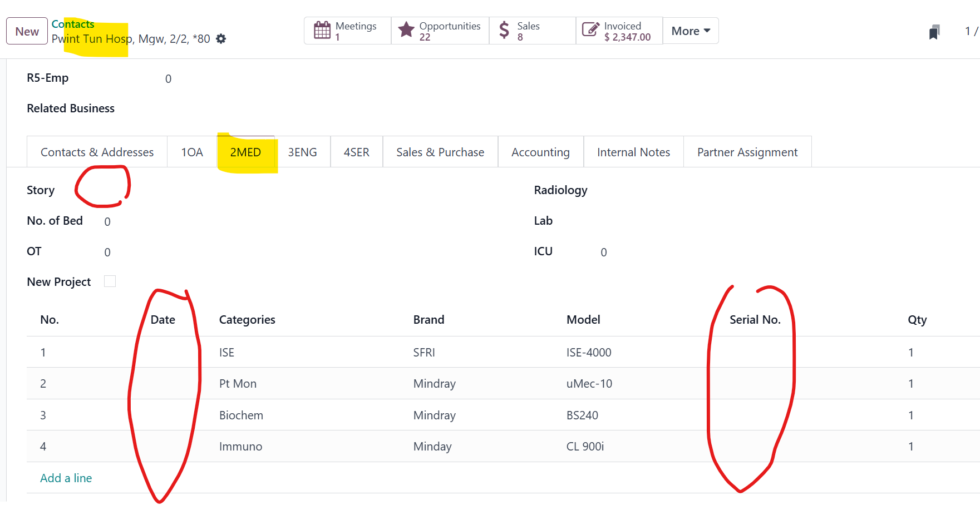Viewport: 980px width, 505px height.
Task: Click the gear settings icon beside contact name
Action: (x=221, y=39)
